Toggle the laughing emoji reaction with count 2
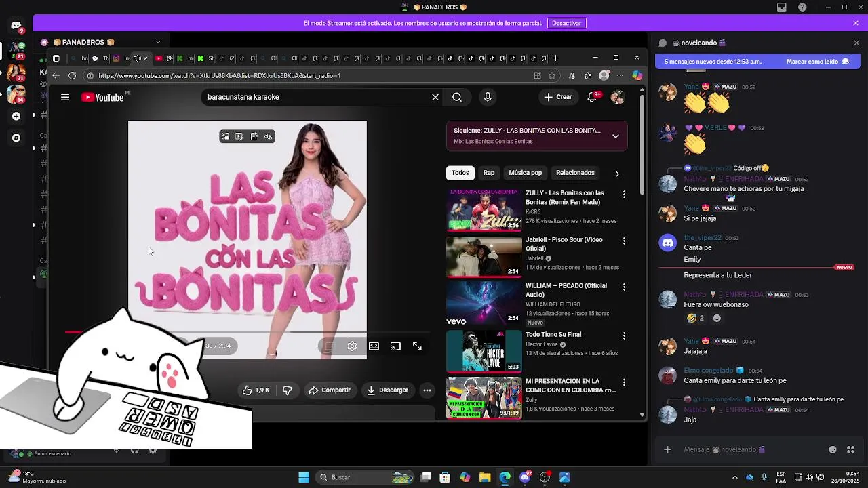This screenshot has height=488, width=868. click(x=695, y=318)
